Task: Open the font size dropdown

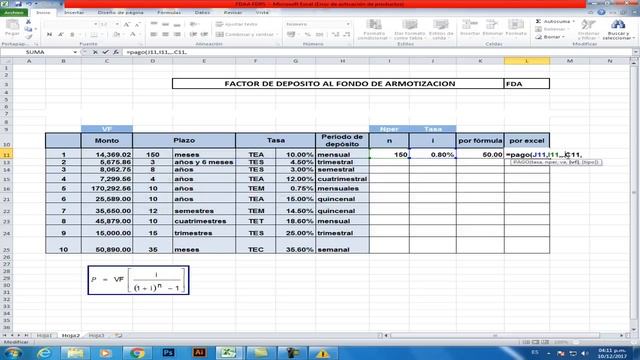Action: point(117,24)
